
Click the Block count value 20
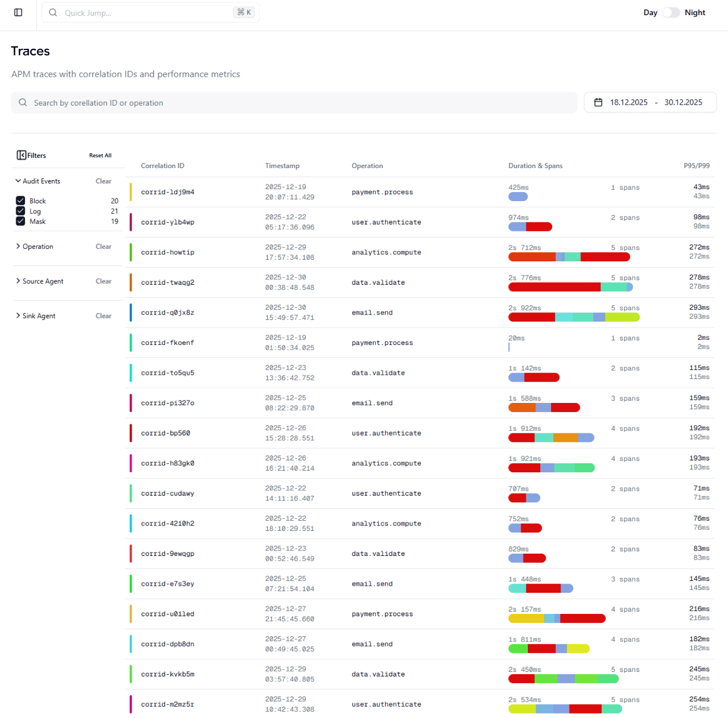pyautogui.click(x=114, y=201)
